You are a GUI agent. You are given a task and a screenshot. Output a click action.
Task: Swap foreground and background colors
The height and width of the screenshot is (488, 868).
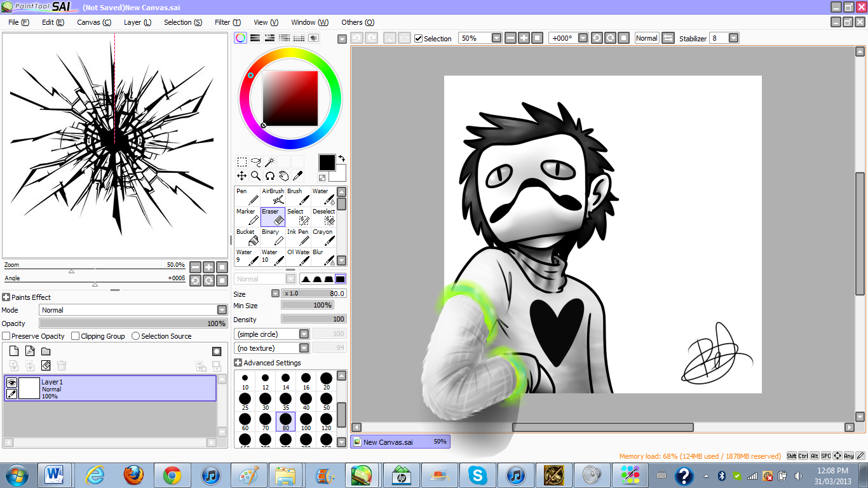point(342,159)
